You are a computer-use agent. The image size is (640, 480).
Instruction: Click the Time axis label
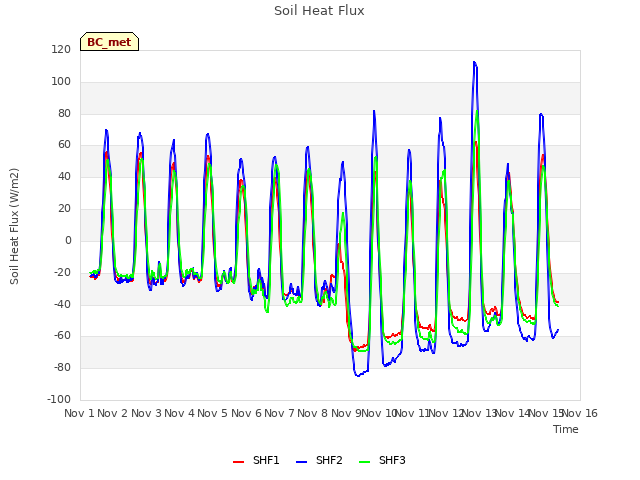[x=566, y=429]
